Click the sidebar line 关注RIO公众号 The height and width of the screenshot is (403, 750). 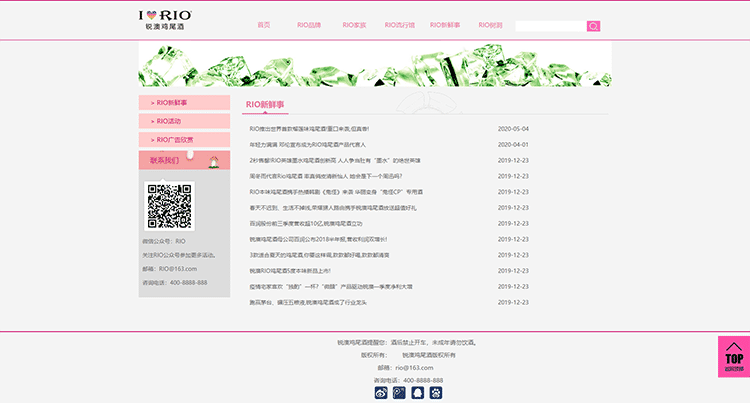pyautogui.click(x=178, y=255)
